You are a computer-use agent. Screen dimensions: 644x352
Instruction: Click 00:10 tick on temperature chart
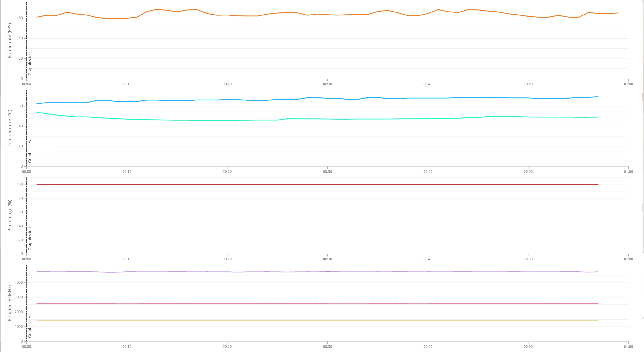127,172
